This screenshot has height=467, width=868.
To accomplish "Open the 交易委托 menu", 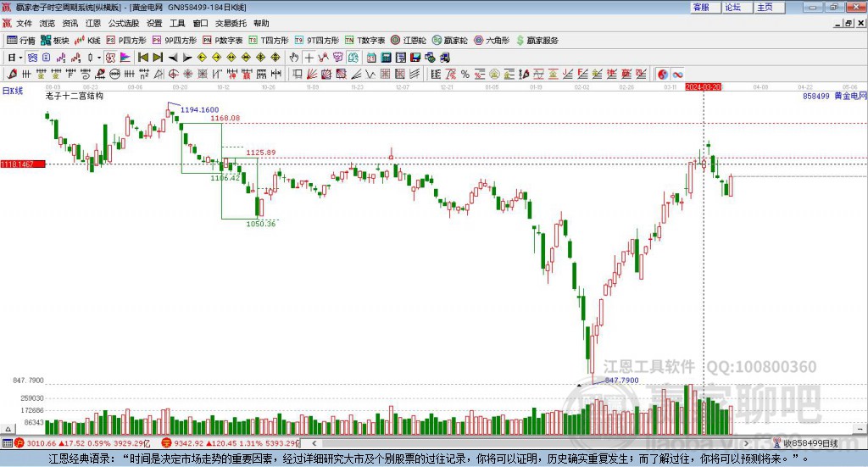I will [231, 23].
